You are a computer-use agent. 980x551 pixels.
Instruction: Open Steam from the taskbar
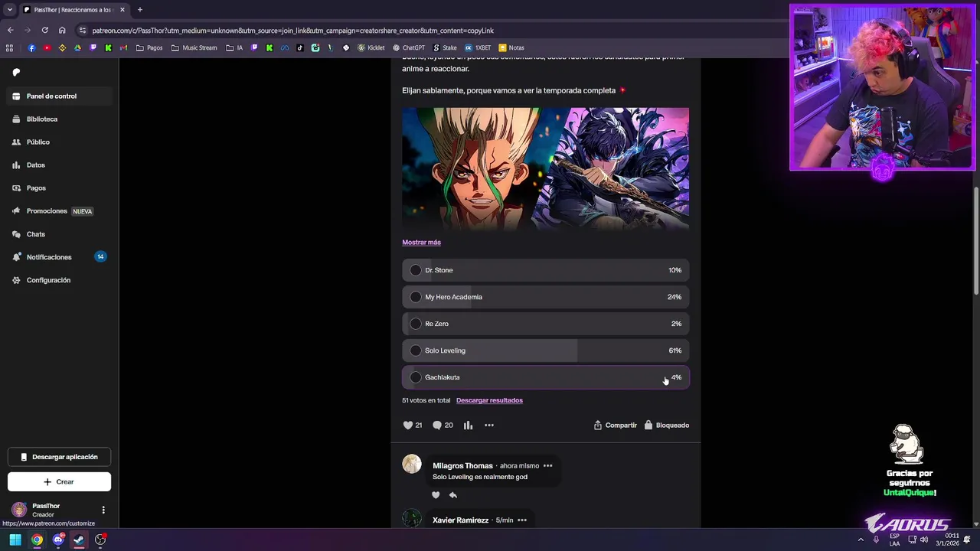(79, 540)
